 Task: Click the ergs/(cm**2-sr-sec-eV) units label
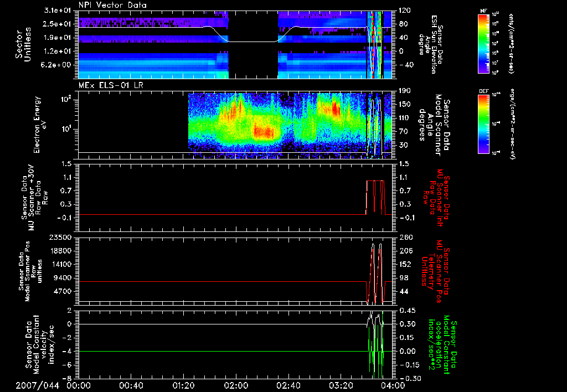point(512,124)
